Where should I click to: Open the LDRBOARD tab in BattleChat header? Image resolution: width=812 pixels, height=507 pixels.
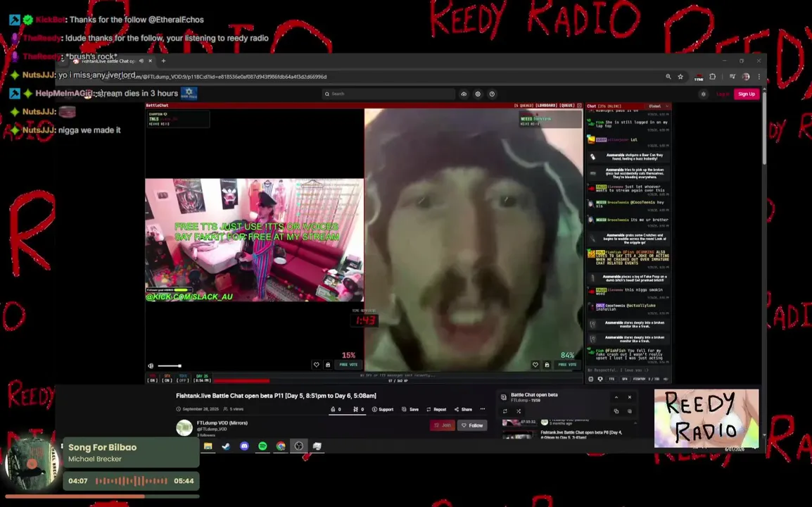(546, 105)
